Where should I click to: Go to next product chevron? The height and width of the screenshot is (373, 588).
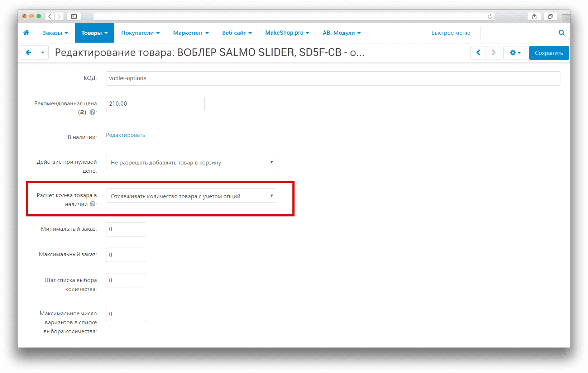pyautogui.click(x=493, y=53)
